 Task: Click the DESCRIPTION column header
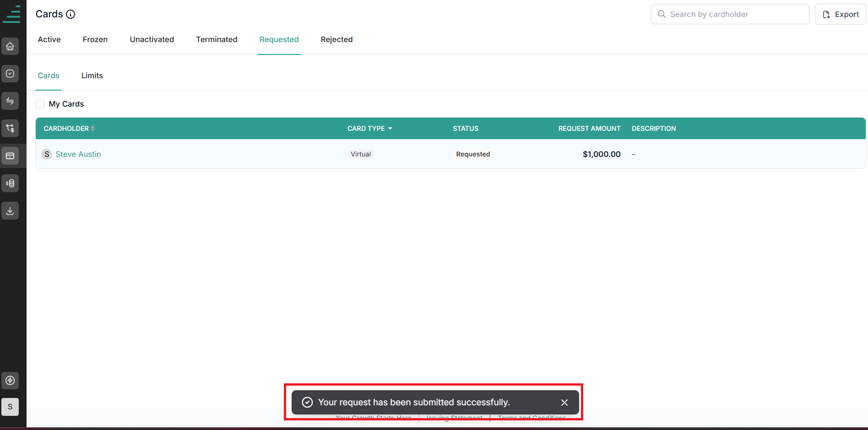[654, 129]
